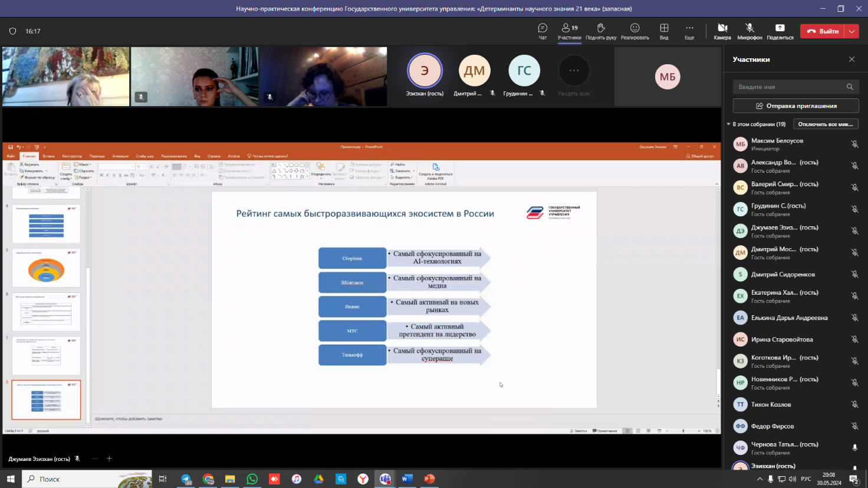Click mic icon next to Федор Фирсов
The height and width of the screenshot is (488, 868).
[854, 426]
